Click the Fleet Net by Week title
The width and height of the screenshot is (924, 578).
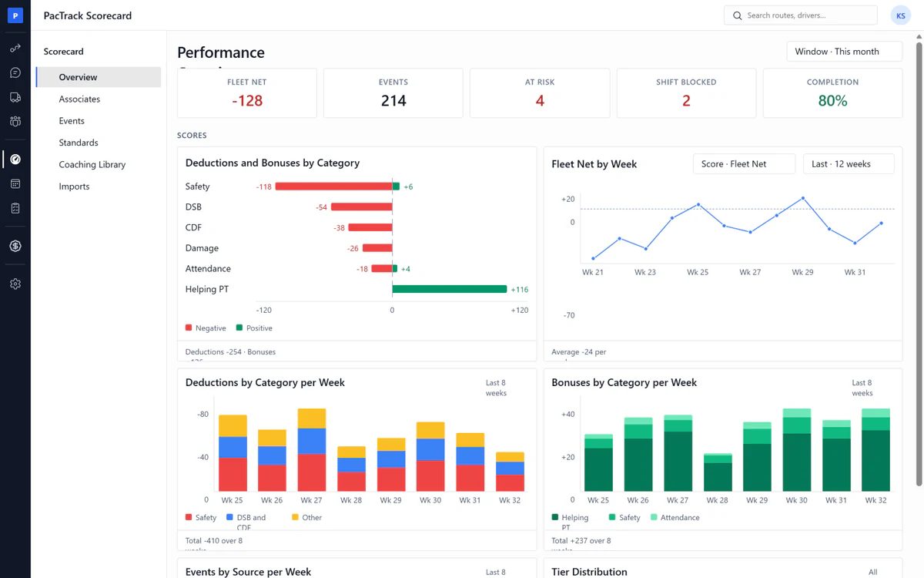pos(594,164)
